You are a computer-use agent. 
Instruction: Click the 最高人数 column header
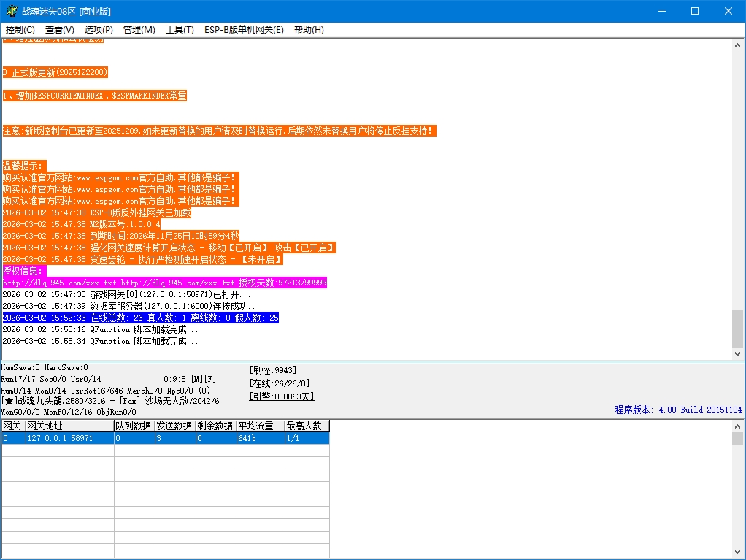point(307,426)
